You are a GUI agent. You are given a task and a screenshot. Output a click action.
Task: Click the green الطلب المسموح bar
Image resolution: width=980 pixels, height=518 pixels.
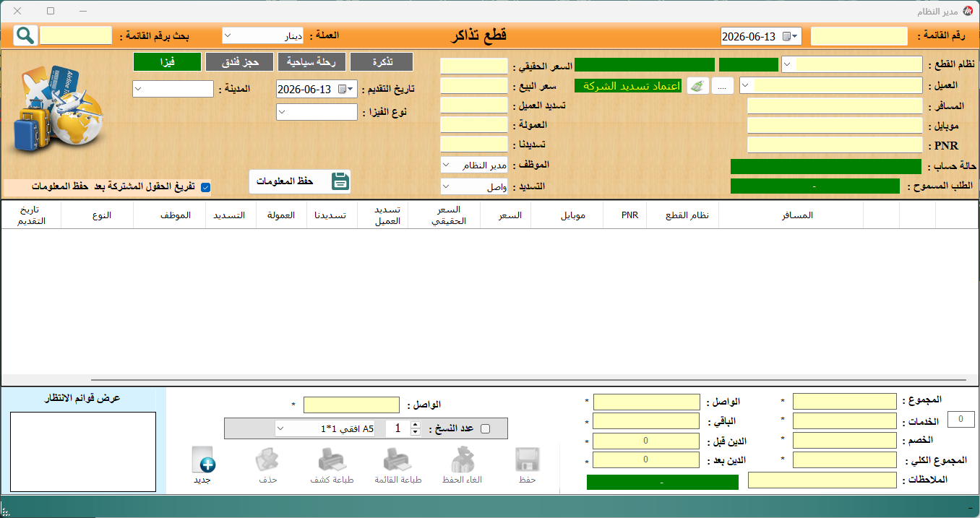(x=815, y=186)
